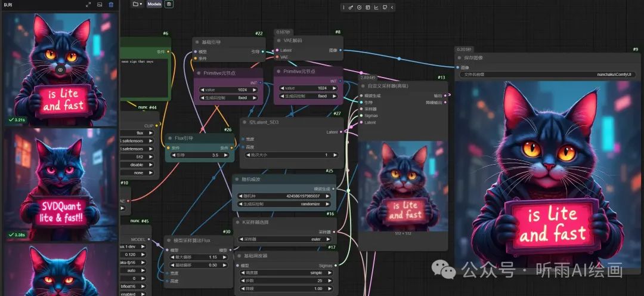Click the 3.38s completion badge
Viewport: 644px width, 296px height.
(17, 235)
